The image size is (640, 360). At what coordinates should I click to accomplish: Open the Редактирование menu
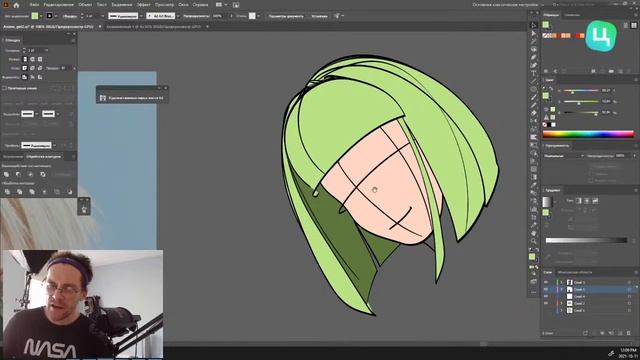pos(58,5)
